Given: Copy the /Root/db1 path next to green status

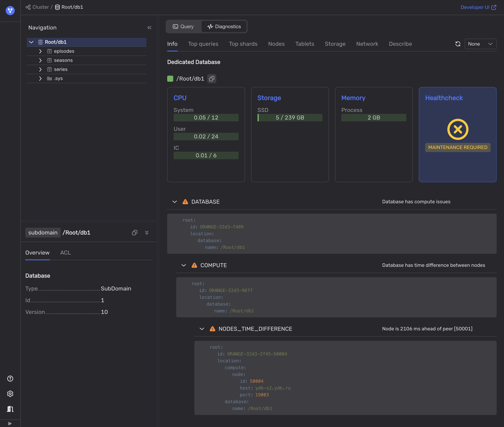Looking at the screenshot, I should tap(212, 79).
